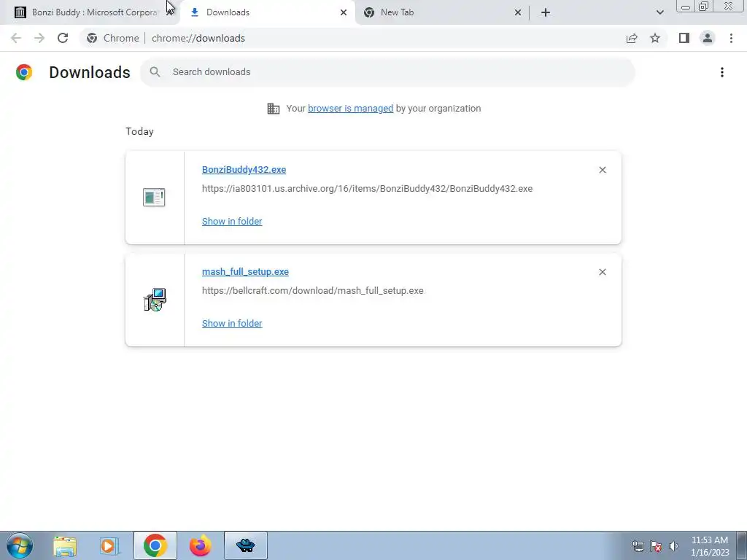The image size is (747, 560).
Task: Open the Action Center flag icon
Action: coord(656,546)
